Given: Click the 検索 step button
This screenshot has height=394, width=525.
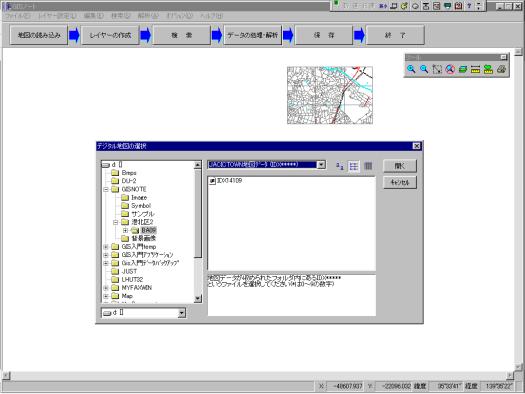Looking at the screenshot, I should 181,35.
